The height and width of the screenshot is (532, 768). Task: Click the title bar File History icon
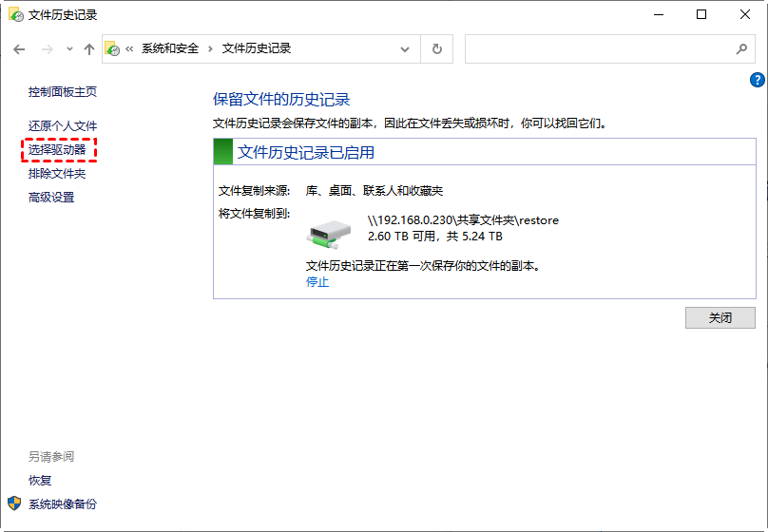pos(15,14)
